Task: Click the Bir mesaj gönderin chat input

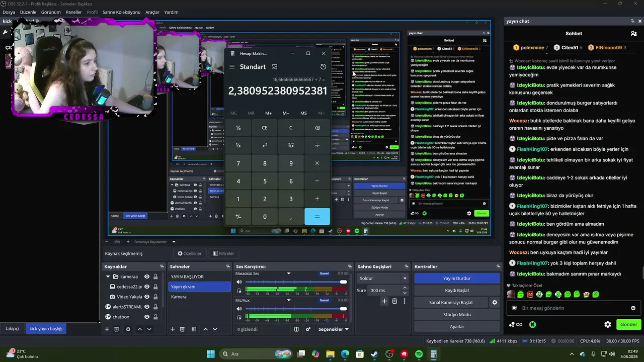Action: pyautogui.click(x=574, y=308)
